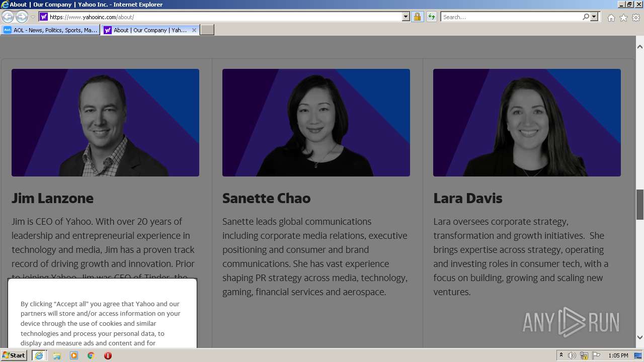The height and width of the screenshot is (362, 644).
Task: Click the Yahoo site icon in address bar
Action: click(x=44, y=17)
